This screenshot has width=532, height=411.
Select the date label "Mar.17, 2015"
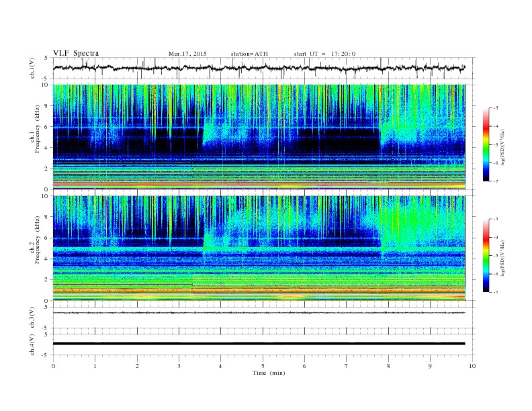pos(187,54)
